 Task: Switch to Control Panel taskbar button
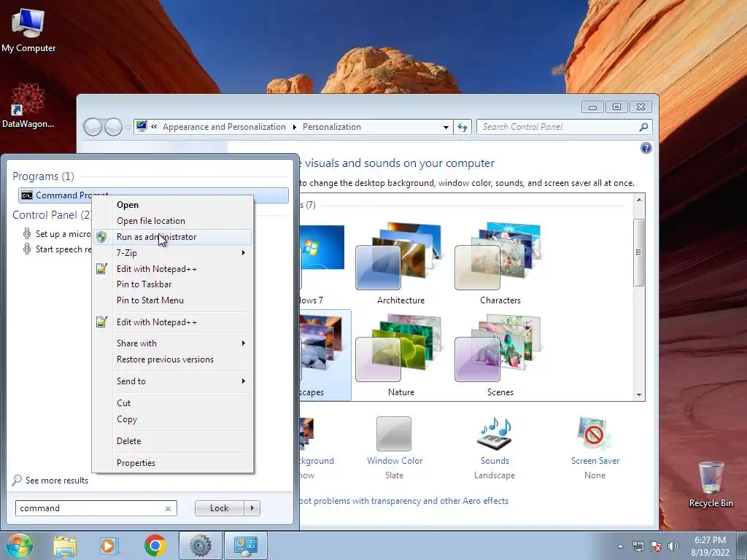(x=246, y=545)
